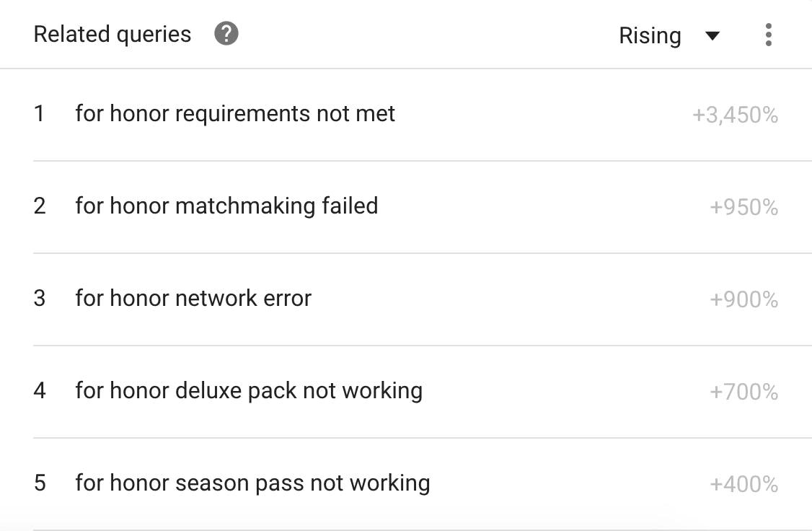Click the +700% rise value
This screenshot has width=812, height=531.
(x=743, y=392)
